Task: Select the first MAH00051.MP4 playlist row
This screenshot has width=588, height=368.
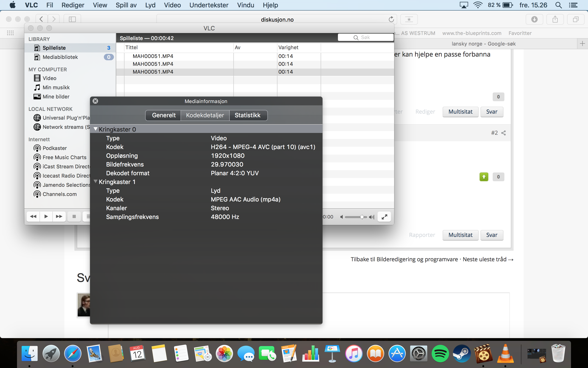Action: point(255,56)
